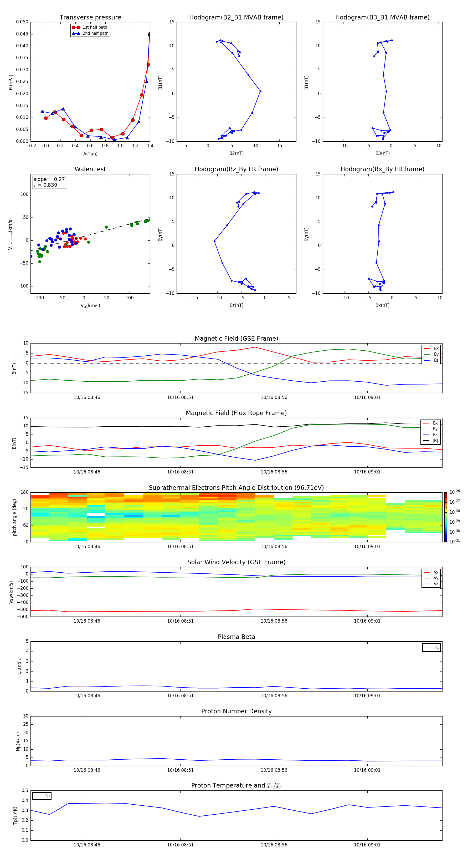Select 'Vz' in the velocity legend
Image resolution: width=473 pixels, height=868 pixels.
click(x=431, y=584)
